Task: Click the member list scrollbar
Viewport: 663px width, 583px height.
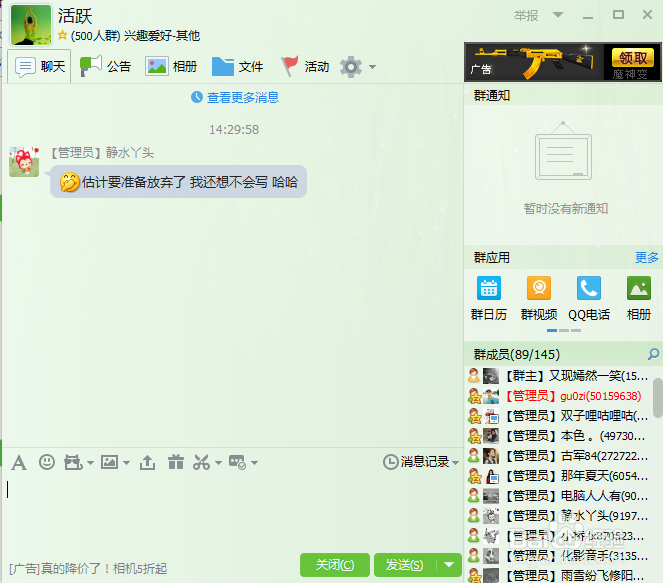Action: tap(658, 398)
